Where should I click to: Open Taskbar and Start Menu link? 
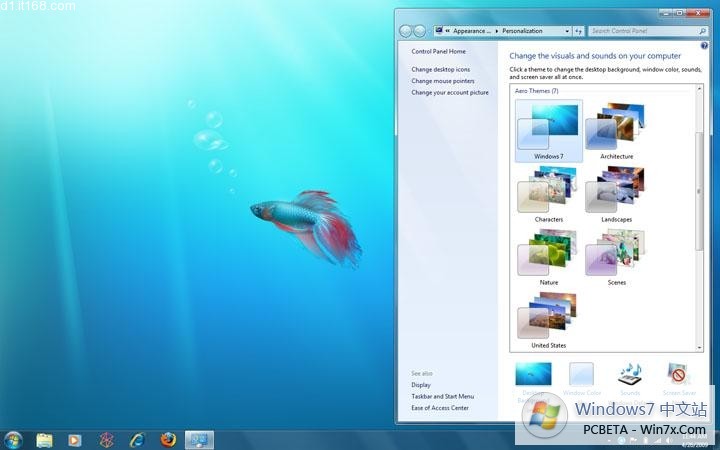tap(443, 396)
